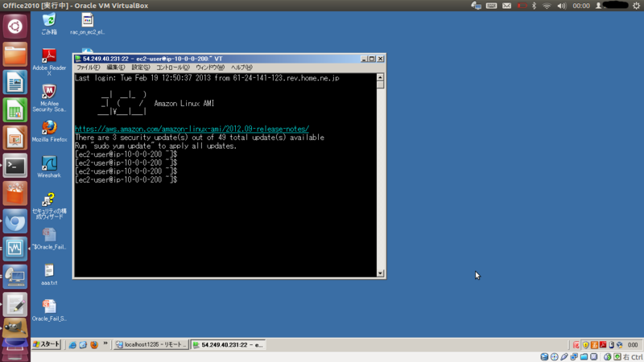Click the security shield tray icon
The width and height of the screenshot is (644, 362).
(586, 345)
